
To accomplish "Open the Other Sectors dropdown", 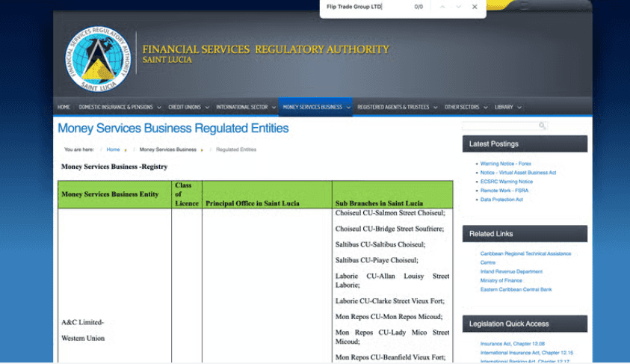I will [x=465, y=107].
